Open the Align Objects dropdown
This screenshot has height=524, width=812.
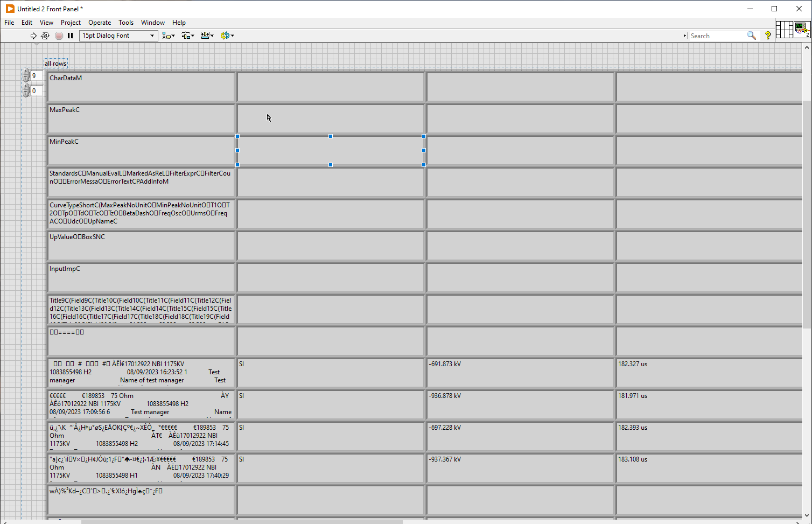[168, 36]
